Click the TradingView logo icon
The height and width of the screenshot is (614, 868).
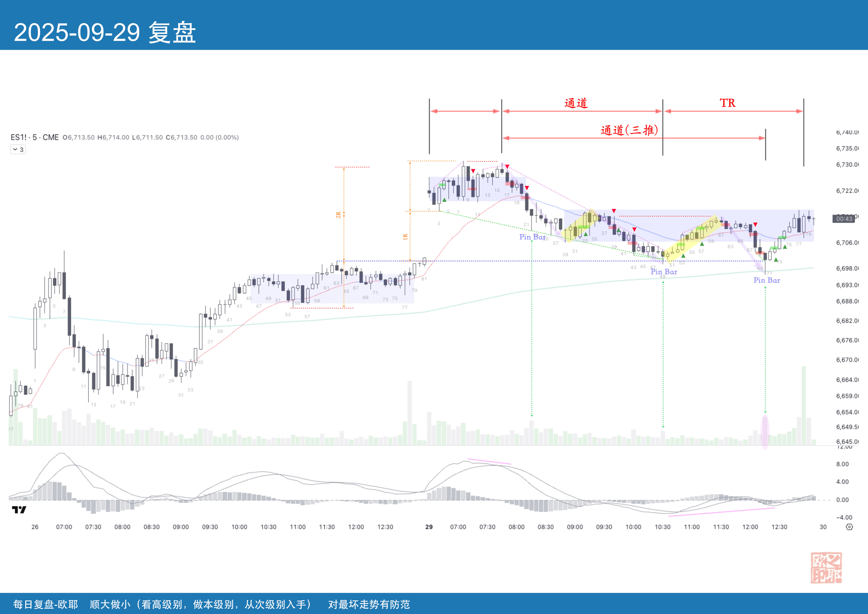click(19, 510)
